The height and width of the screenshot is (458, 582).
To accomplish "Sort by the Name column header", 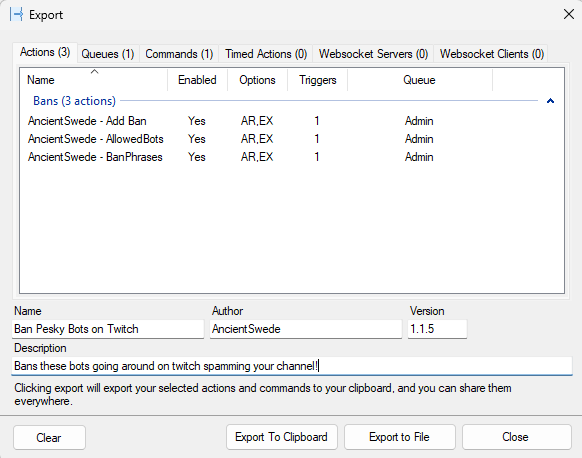I will [94, 80].
